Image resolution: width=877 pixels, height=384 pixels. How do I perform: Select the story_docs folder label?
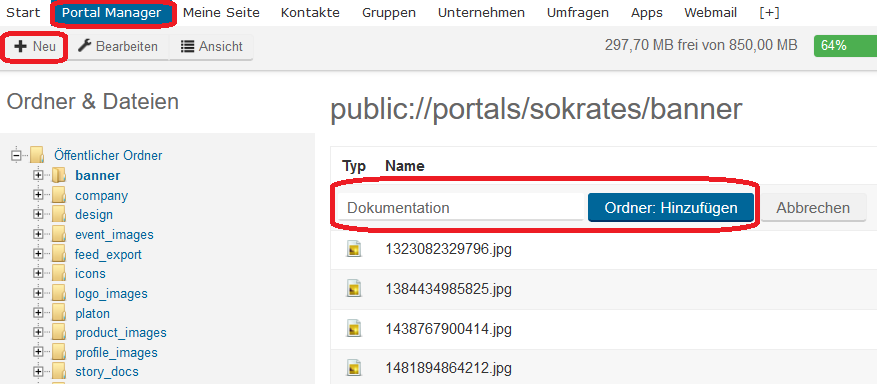coord(107,372)
